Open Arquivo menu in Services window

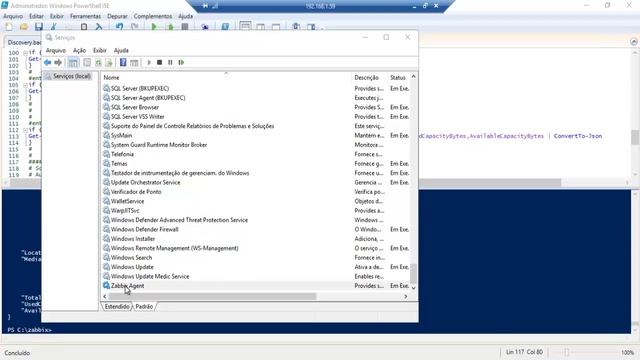[56, 50]
